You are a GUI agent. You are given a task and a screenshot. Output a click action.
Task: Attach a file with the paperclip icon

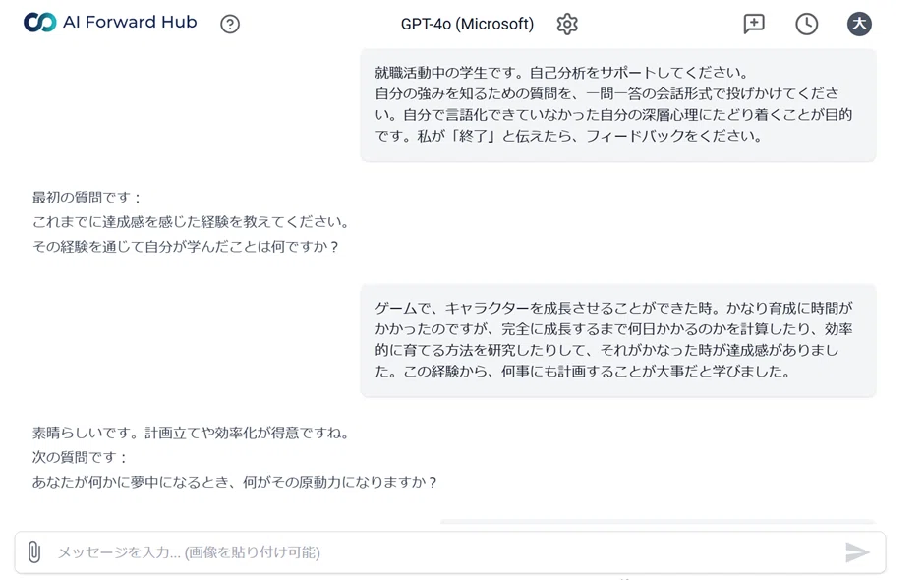point(34,552)
